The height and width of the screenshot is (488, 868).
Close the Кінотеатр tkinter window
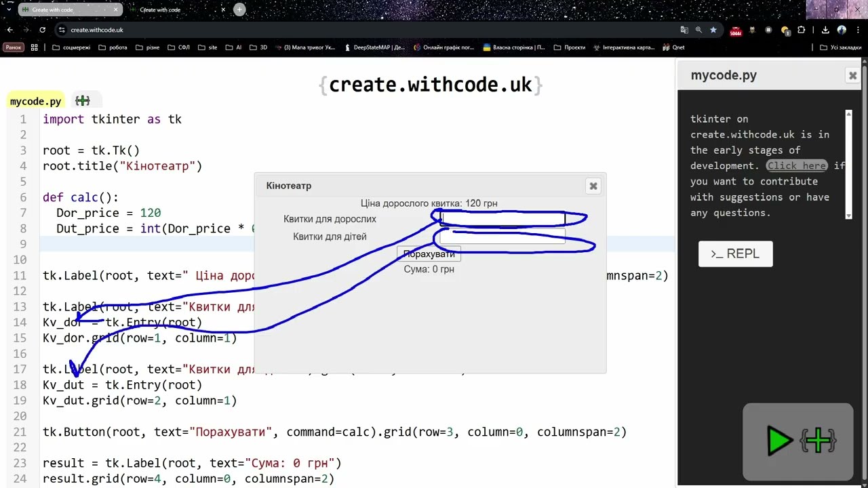click(x=593, y=186)
